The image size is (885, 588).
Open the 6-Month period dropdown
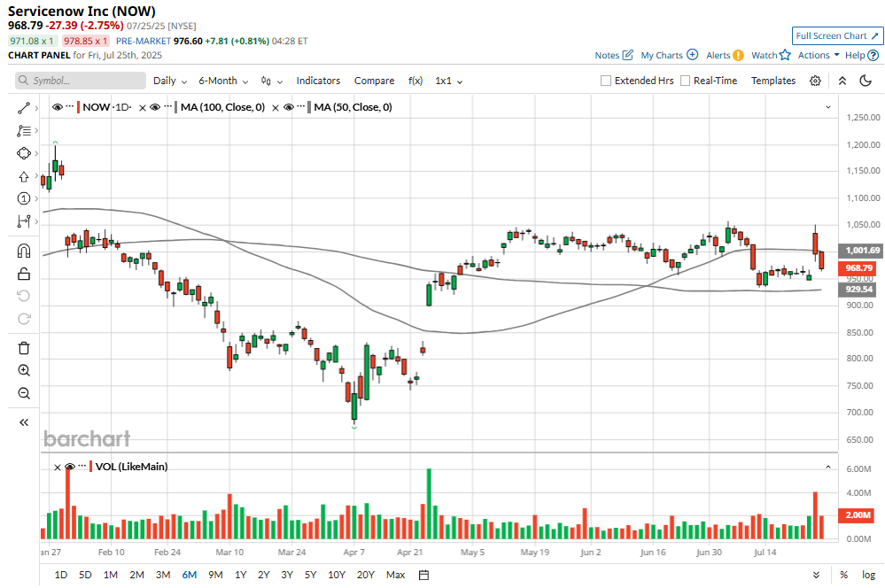click(223, 81)
